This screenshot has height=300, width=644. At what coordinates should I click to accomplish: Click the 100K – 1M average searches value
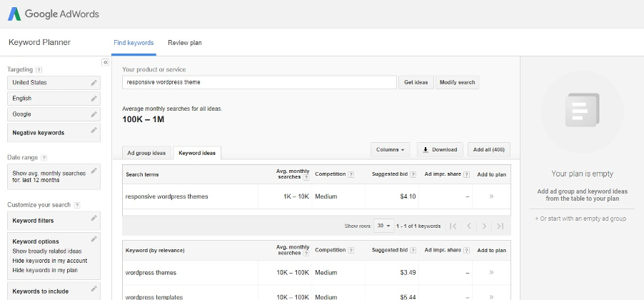tap(143, 119)
